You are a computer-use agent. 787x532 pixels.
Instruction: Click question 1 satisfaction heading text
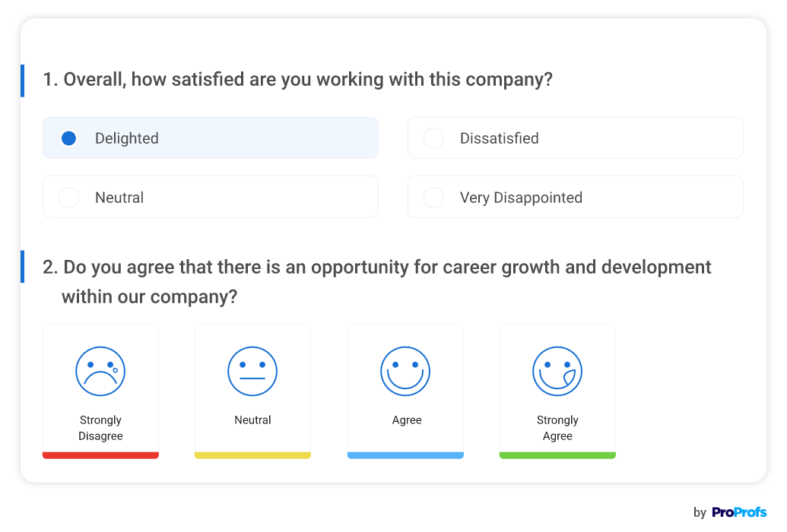[297, 79]
